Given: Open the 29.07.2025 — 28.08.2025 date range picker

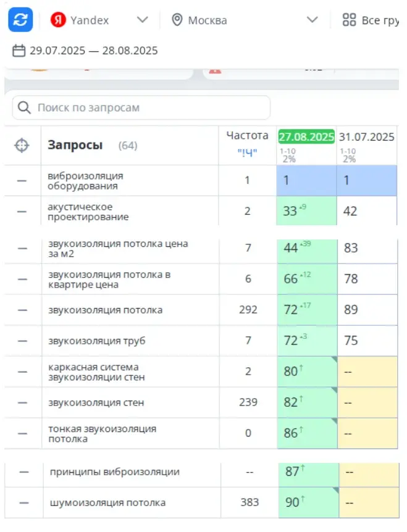Looking at the screenshot, I should (x=93, y=51).
